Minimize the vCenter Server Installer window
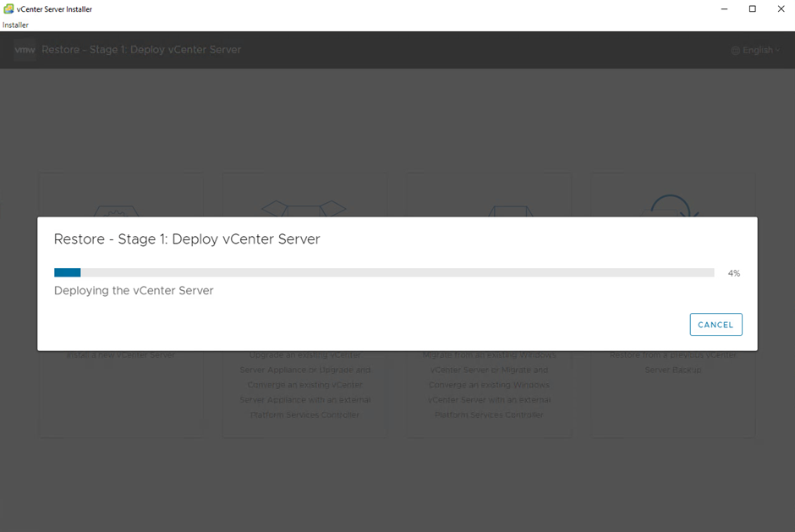Screen dimensions: 795x532 tap(725, 8)
